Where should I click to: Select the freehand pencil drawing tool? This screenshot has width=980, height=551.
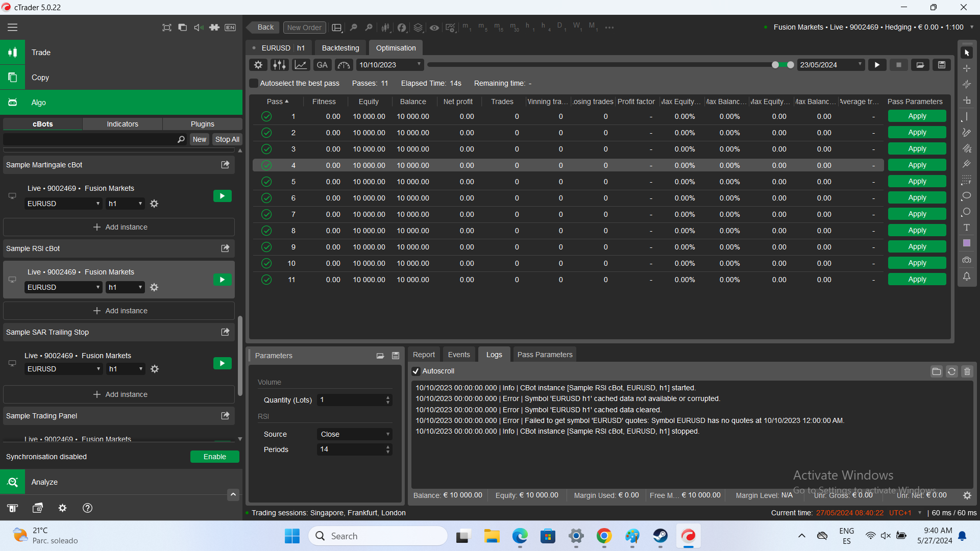pos(967,133)
